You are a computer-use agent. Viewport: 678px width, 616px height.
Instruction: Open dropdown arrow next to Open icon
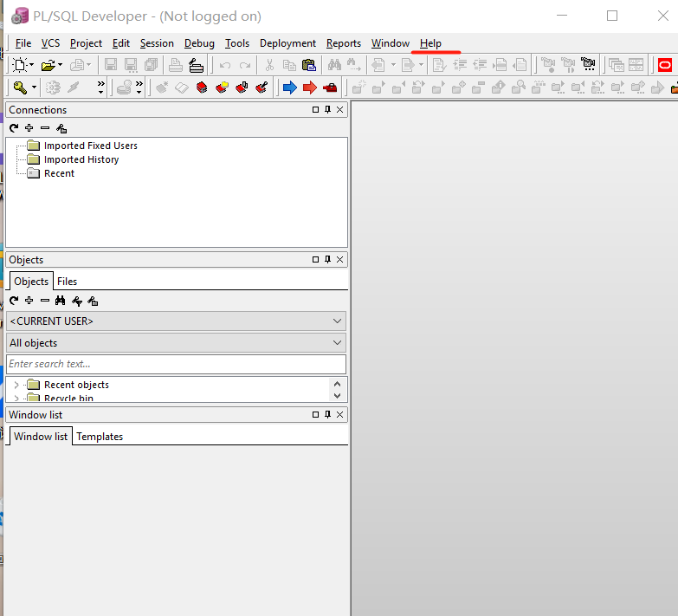coord(60,65)
